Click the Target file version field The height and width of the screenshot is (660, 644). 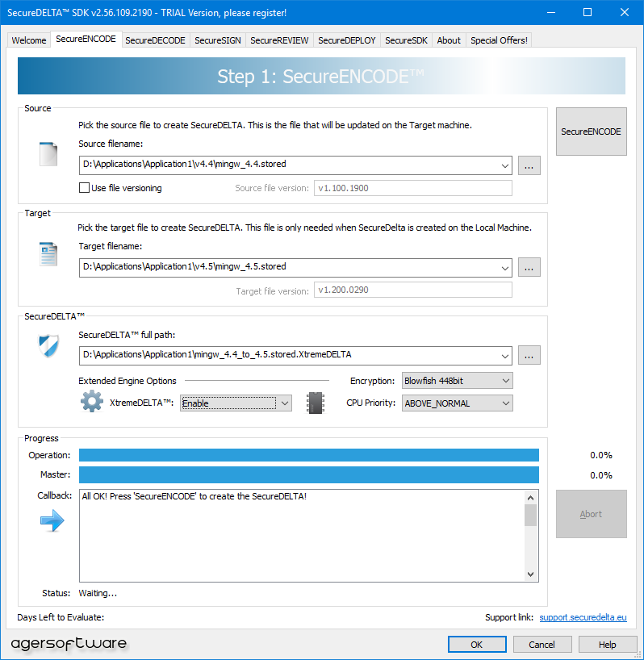point(413,290)
